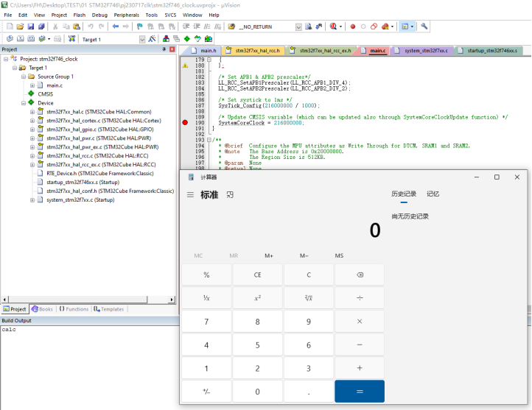Click the Insert Breakpoint red dot icon
The width and height of the screenshot is (532, 410).
click(x=353, y=26)
